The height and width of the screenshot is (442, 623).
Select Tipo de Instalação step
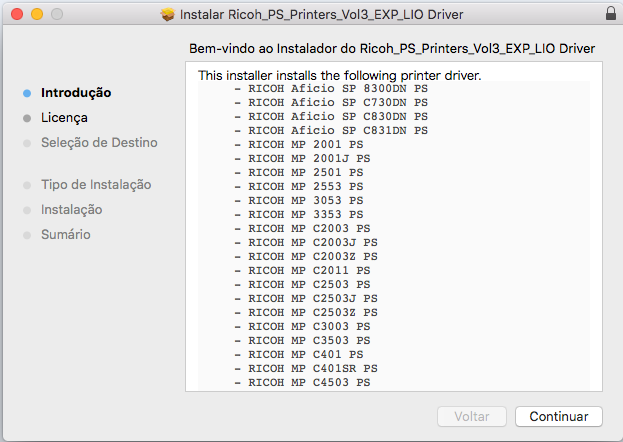click(x=96, y=184)
